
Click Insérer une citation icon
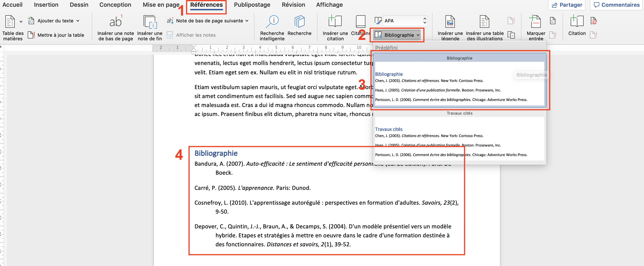[335, 21]
